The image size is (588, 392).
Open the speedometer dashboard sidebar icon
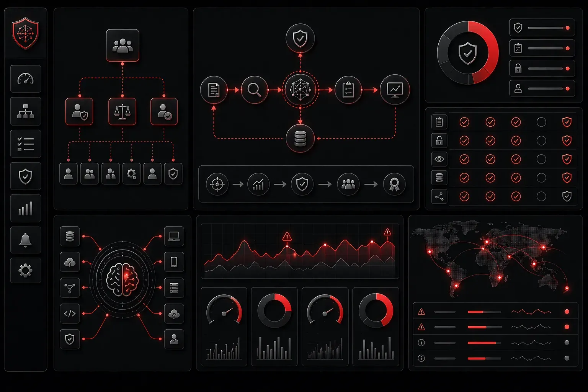click(x=26, y=79)
